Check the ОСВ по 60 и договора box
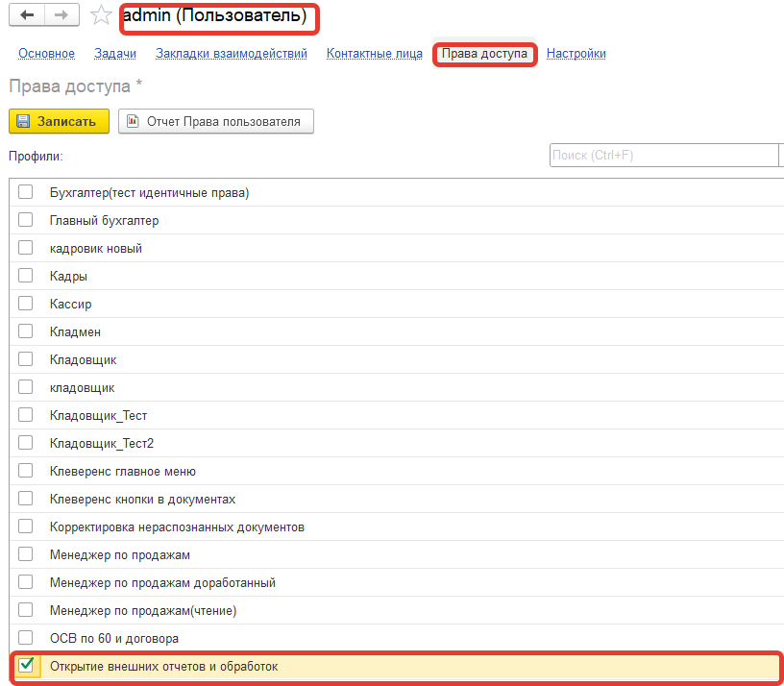784x686 pixels. (x=26, y=638)
